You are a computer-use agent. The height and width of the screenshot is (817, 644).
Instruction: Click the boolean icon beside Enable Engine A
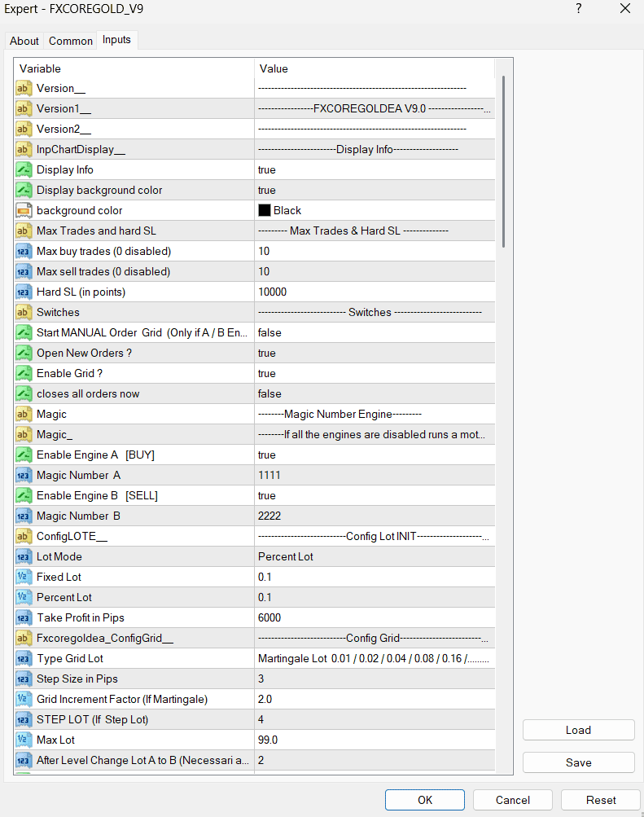[x=24, y=455]
